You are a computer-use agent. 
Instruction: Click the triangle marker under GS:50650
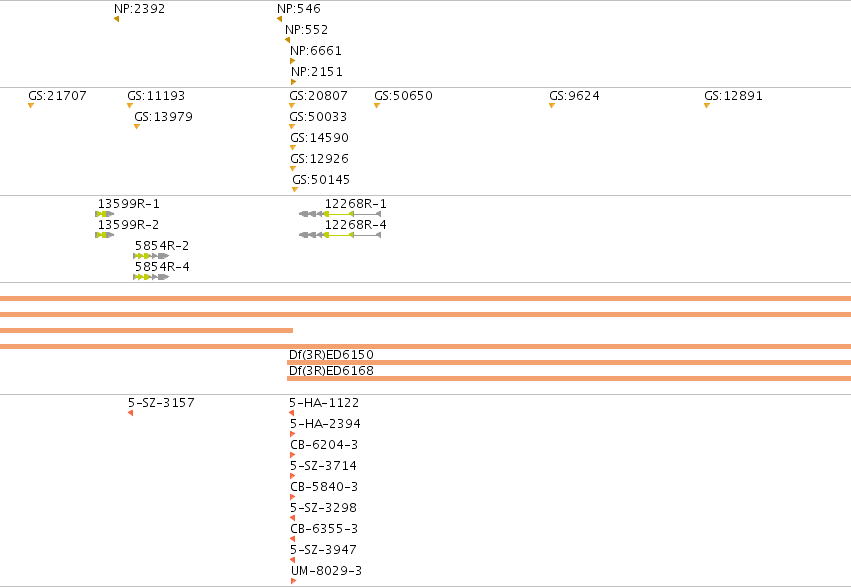coord(377,106)
